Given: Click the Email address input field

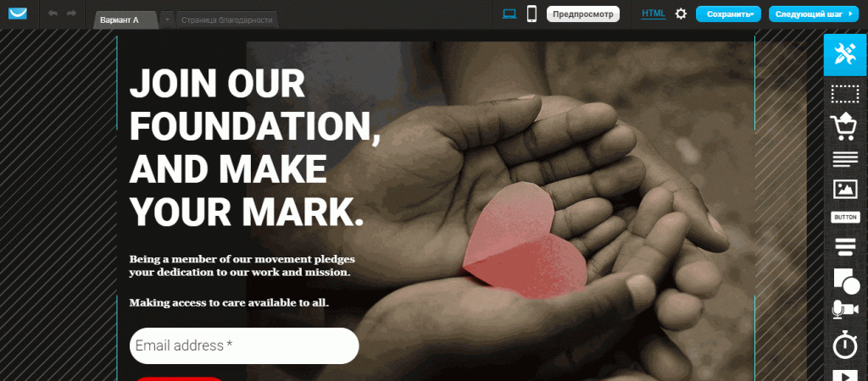Looking at the screenshot, I should pyautogui.click(x=244, y=345).
